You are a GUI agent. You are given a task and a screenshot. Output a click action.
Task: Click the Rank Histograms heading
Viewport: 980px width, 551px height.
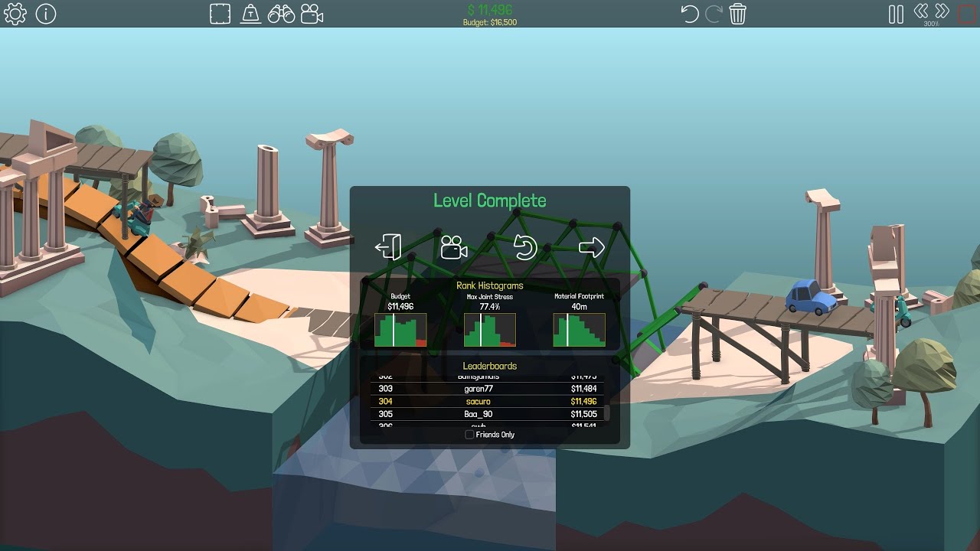tap(490, 285)
